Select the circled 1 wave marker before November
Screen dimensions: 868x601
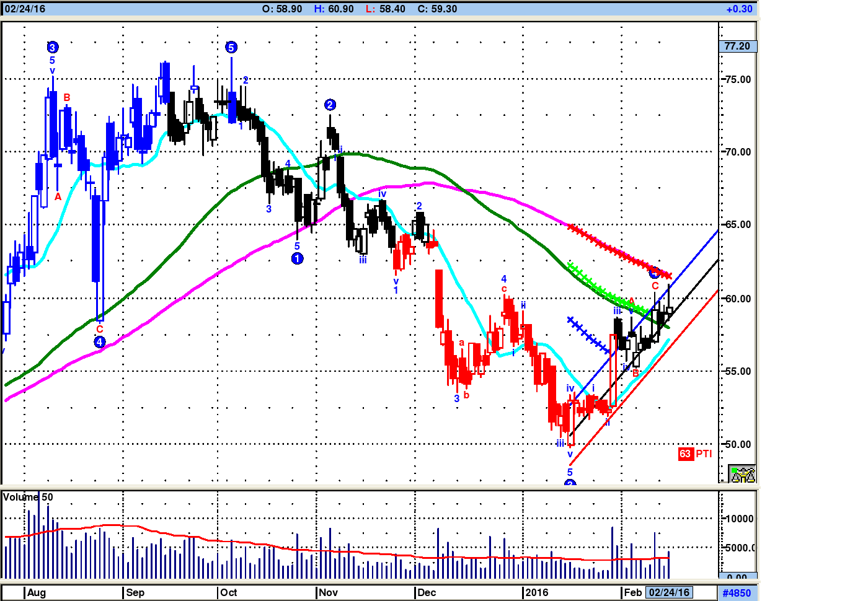click(x=298, y=258)
